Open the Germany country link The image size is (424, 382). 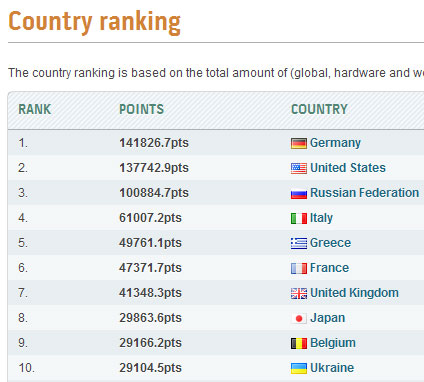pos(335,143)
